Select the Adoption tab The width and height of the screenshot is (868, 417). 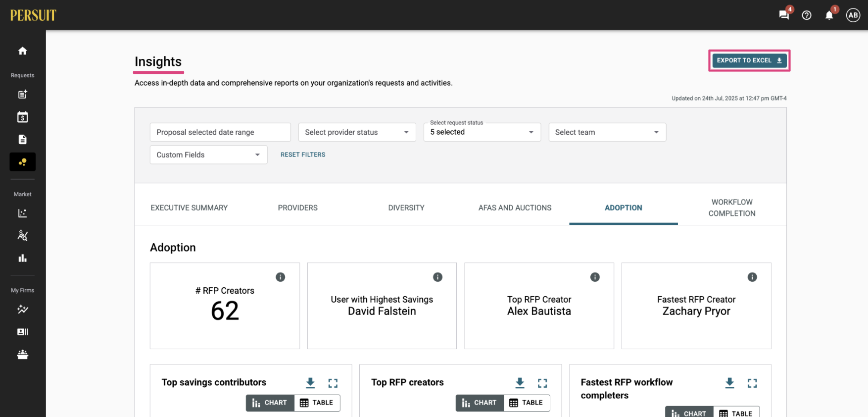(x=624, y=208)
